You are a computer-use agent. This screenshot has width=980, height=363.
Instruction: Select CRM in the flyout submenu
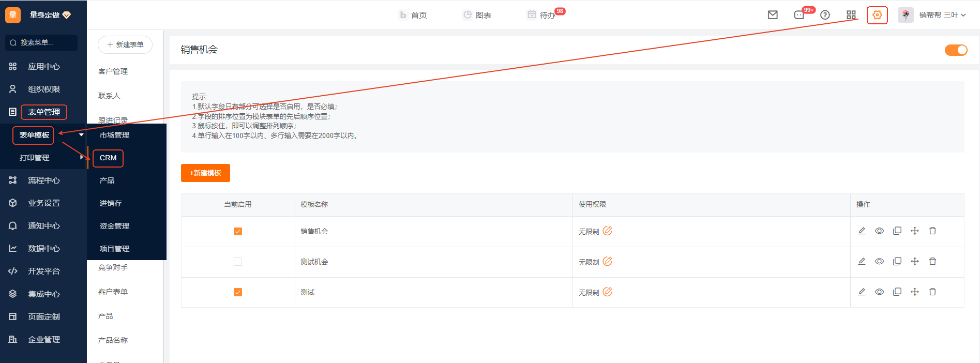108,158
